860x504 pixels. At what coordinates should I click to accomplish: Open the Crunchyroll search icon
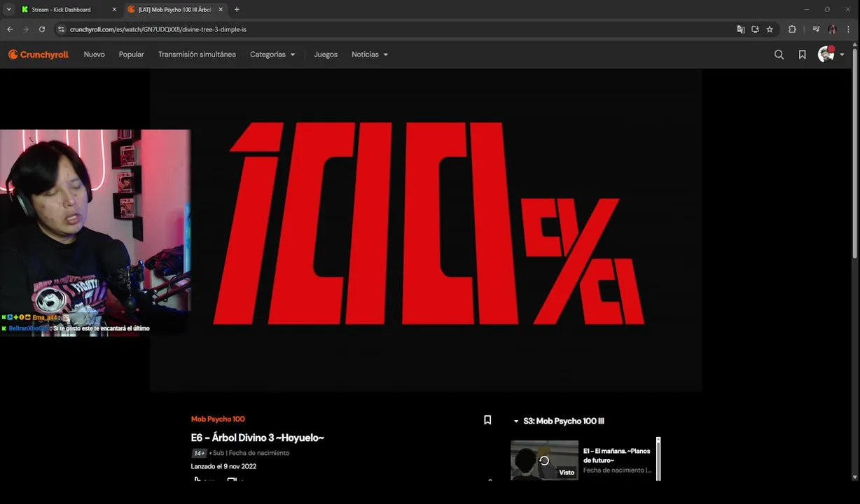[x=779, y=55]
